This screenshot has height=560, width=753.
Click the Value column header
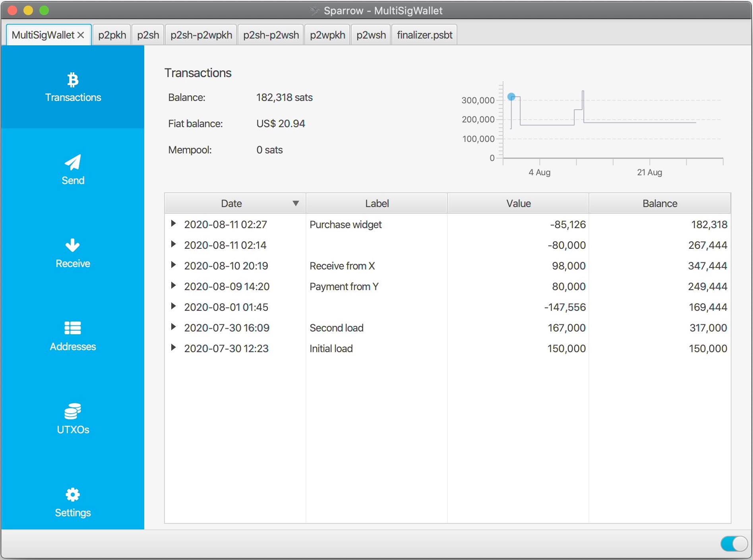tap(518, 203)
